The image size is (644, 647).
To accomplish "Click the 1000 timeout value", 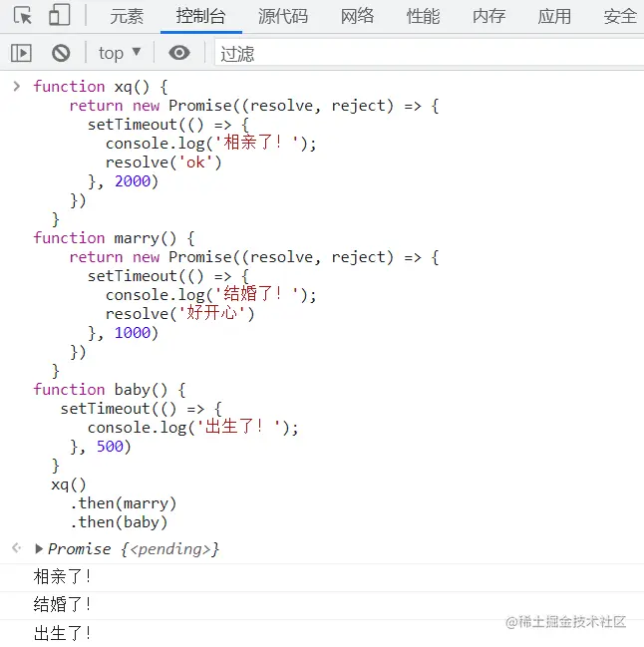I will [x=133, y=333].
